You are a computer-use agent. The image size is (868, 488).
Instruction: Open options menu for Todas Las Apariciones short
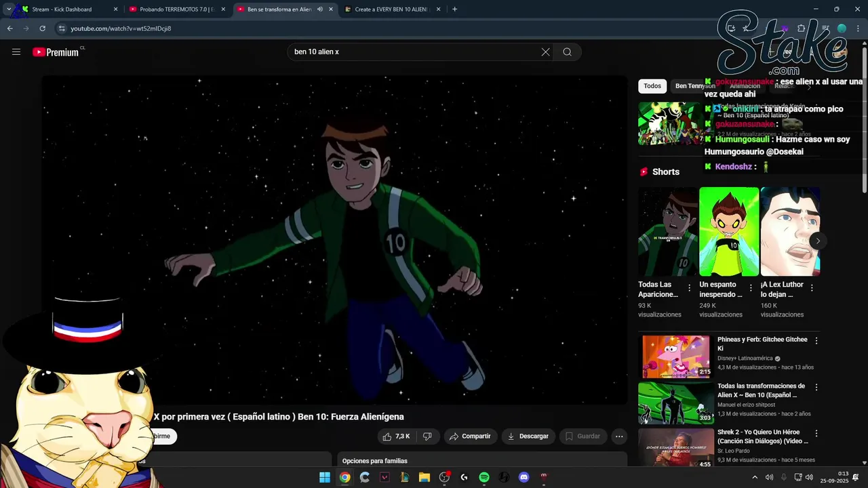coord(690,288)
